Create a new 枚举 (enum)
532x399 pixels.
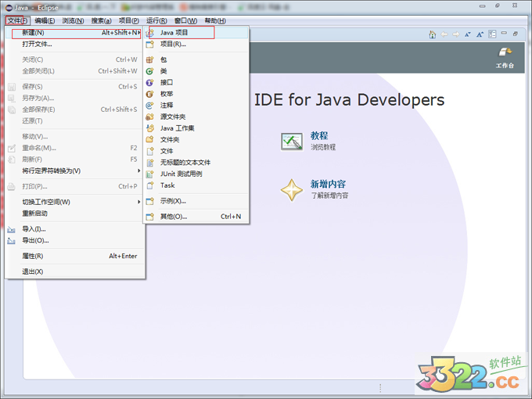tap(196, 94)
